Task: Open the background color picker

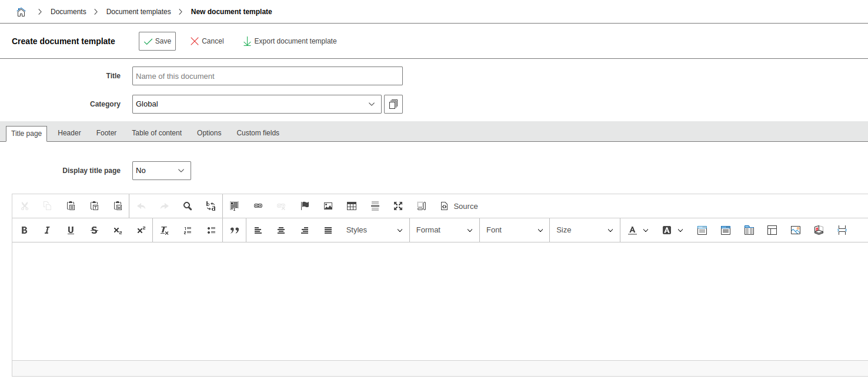Action: pyautogui.click(x=673, y=230)
